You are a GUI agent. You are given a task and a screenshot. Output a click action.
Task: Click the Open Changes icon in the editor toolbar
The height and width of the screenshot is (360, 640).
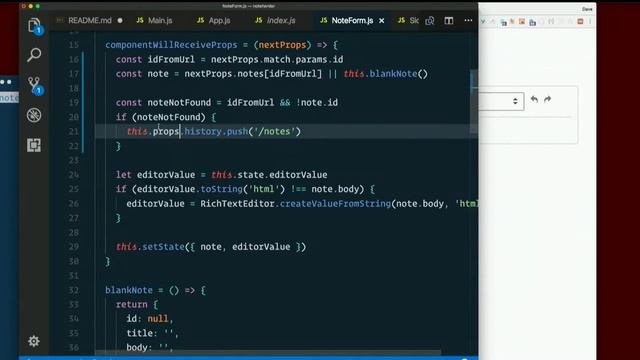click(x=430, y=20)
